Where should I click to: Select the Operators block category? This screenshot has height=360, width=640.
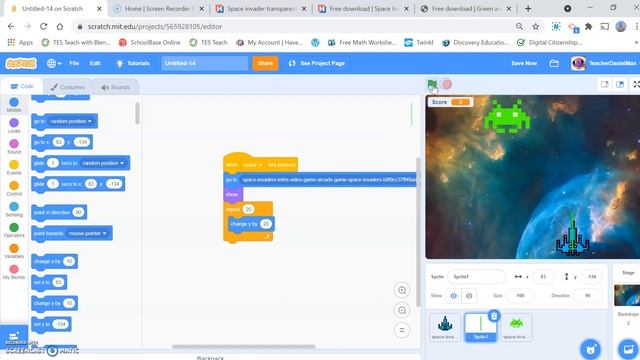click(x=14, y=230)
